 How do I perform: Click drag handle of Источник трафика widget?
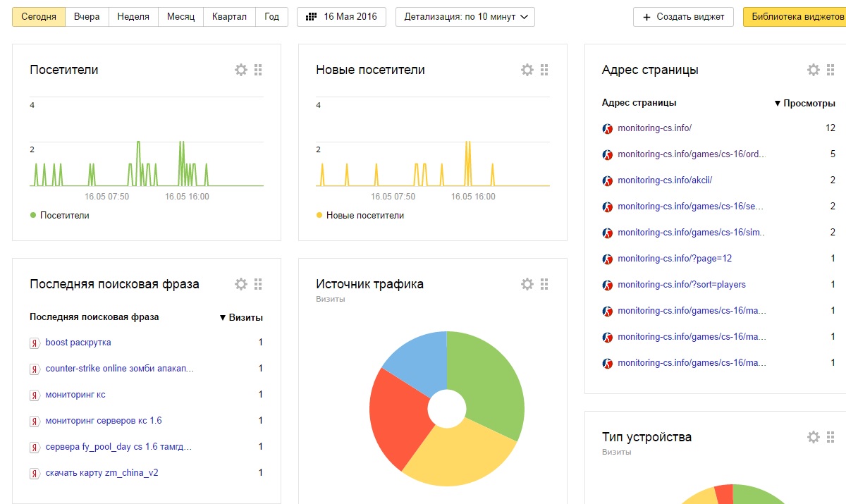coord(544,284)
